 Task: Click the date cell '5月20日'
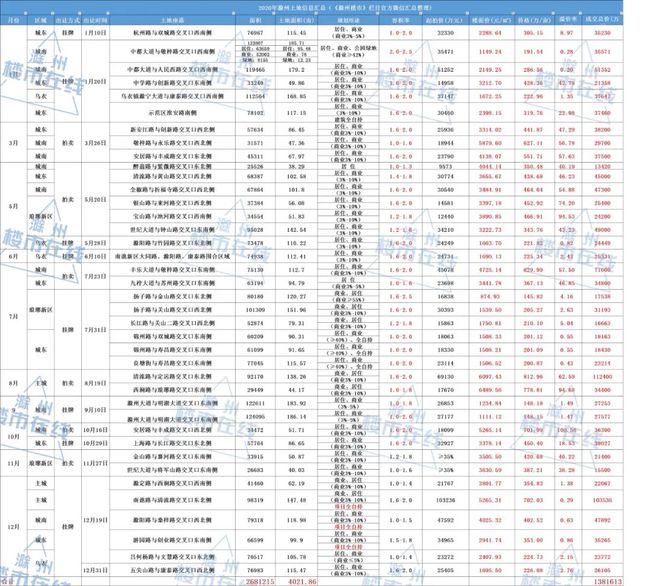(x=95, y=199)
